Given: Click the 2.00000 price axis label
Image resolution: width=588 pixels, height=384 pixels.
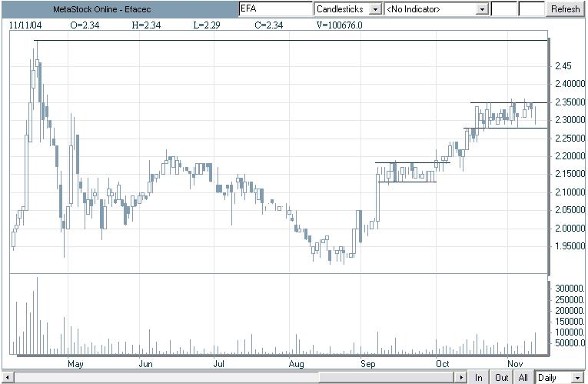Looking at the screenshot, I should 570,229.
